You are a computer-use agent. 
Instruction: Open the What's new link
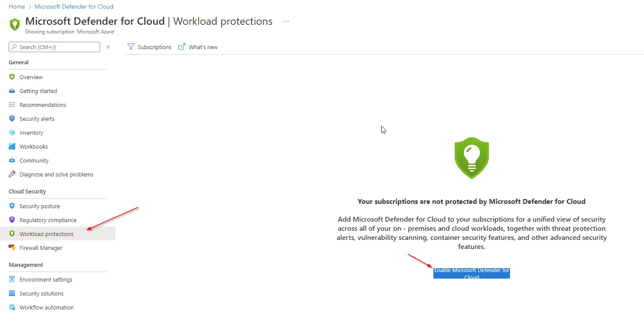[x=198, y=47]
